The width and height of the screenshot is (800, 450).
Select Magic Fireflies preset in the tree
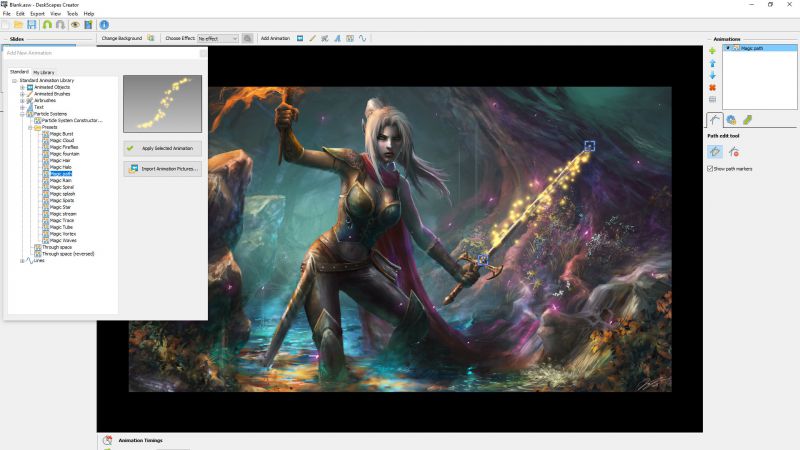pos(64,147)
